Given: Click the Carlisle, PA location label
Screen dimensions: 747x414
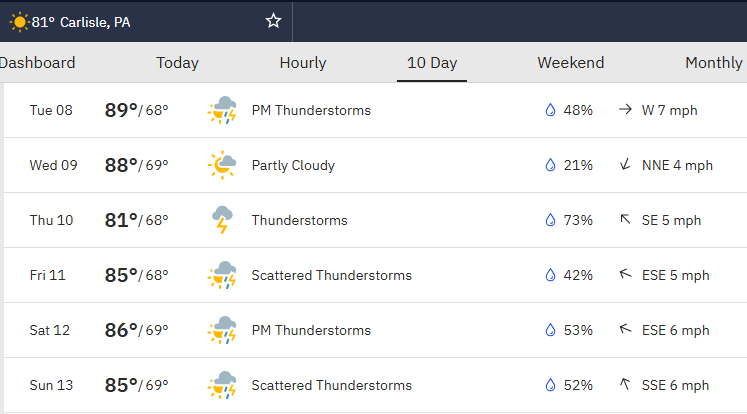Looking at the screenshot, I should tap(95, 22).
